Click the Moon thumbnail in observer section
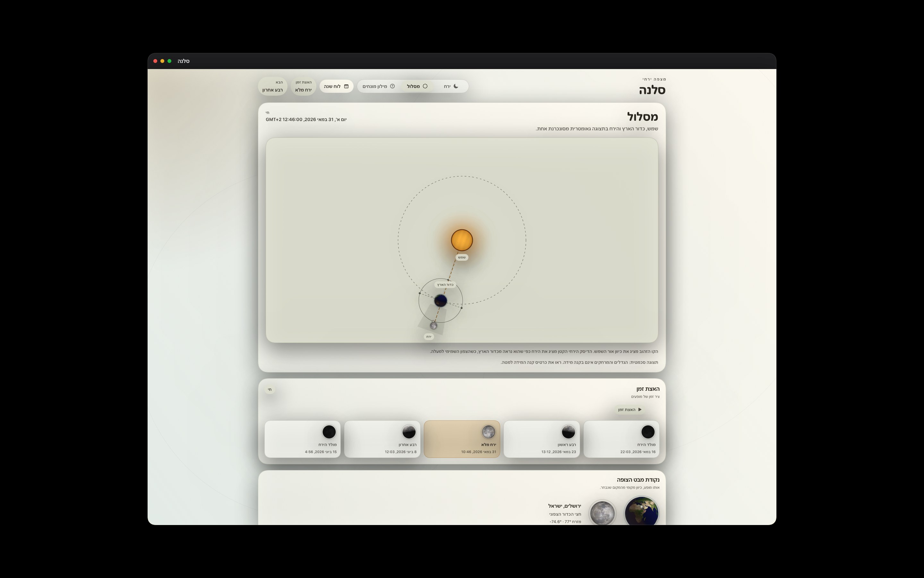924x578 pixels. (602, 512)
